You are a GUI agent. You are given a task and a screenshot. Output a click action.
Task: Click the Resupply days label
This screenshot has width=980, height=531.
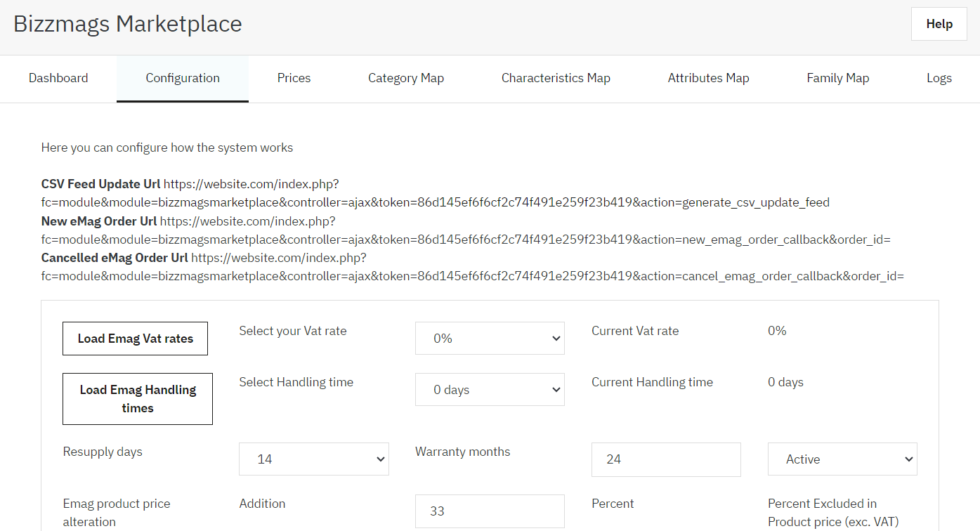[103, 452]
